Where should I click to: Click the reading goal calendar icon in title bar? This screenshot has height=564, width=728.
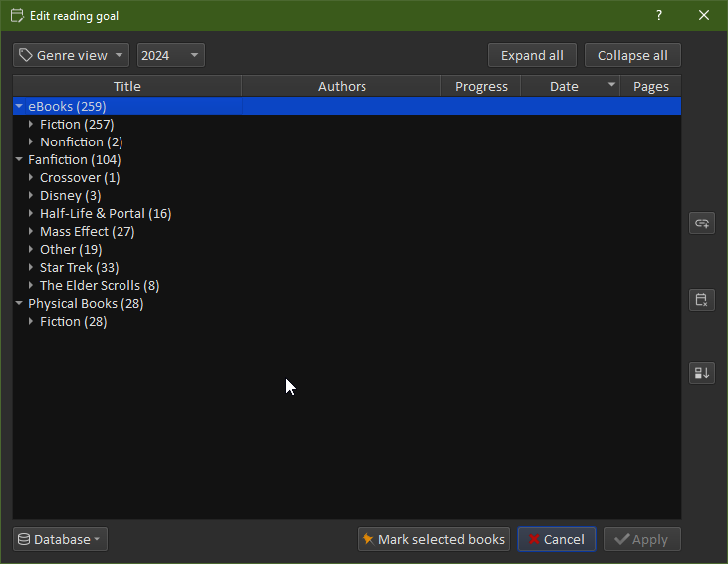[16, 15]
